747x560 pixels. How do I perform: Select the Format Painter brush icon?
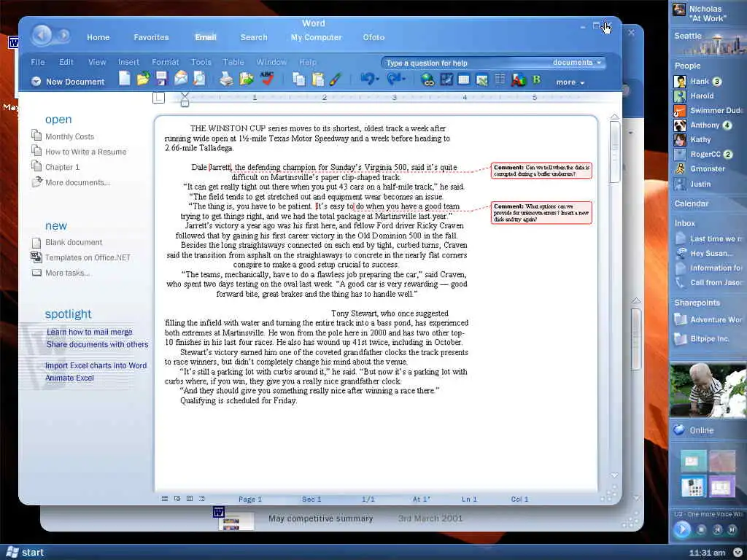point(336,79)
